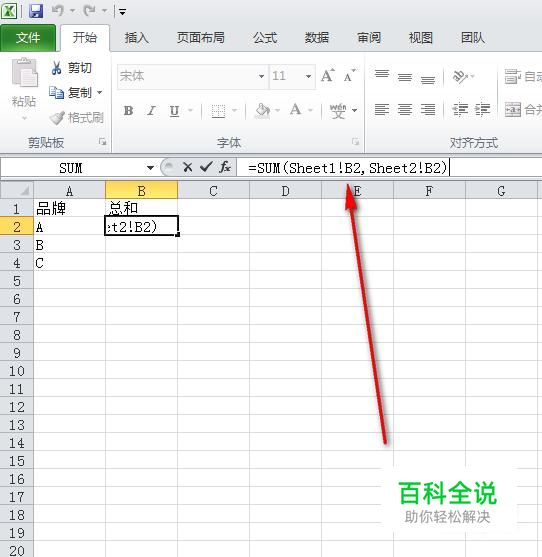Toggle Italic formatting
This screenshot has height=557, width=542.
pyautogui.click(x=151, y=111)
